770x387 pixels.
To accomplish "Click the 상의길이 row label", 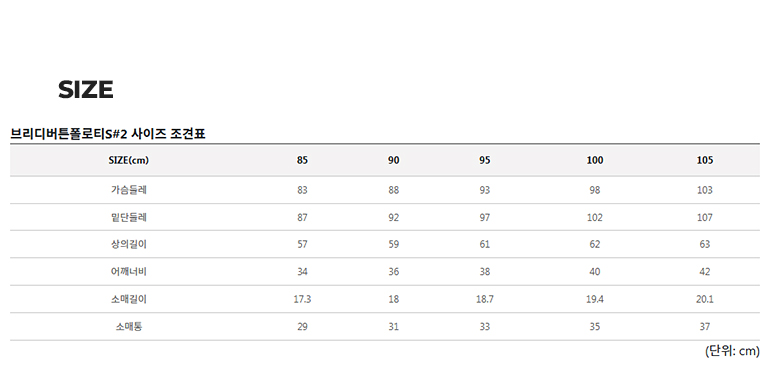I will (x=129, y=244).
